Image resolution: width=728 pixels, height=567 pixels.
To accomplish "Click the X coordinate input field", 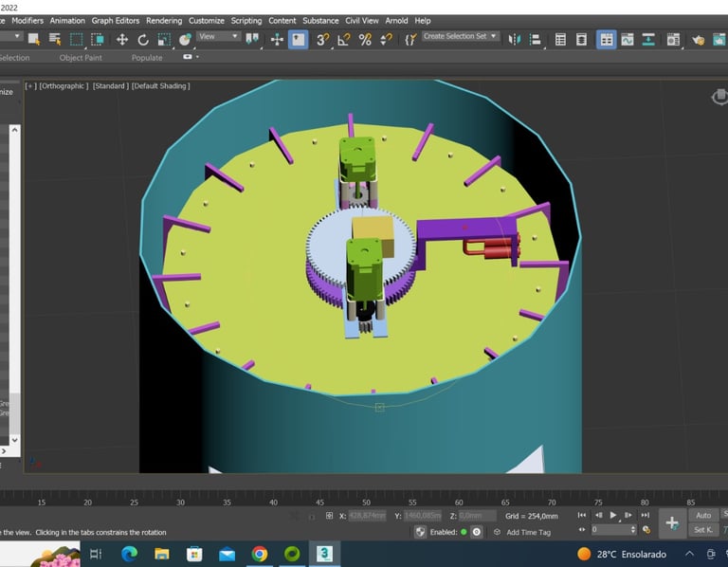I will (369, 516).
